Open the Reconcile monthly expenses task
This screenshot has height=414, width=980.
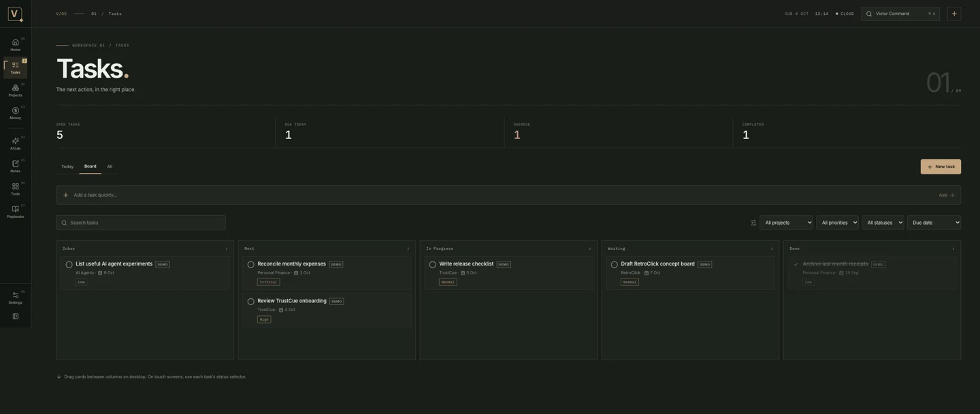click(x=327, y=272)
